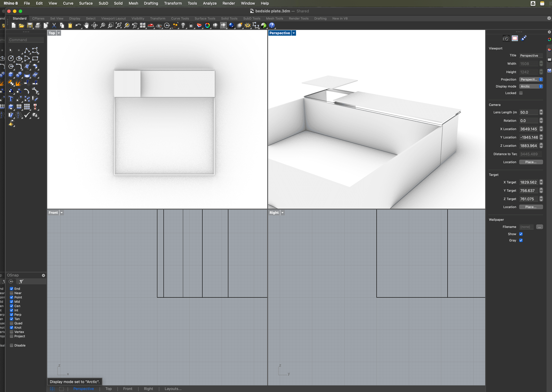The image size is (552, 392).
Task: Open the Help question mark icon
Action: pos(272,25)
